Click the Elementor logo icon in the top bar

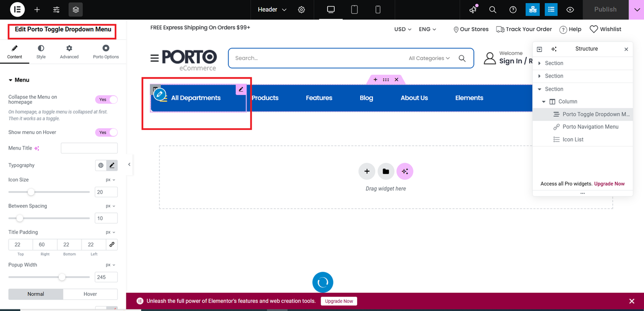[x=18, y=10]
